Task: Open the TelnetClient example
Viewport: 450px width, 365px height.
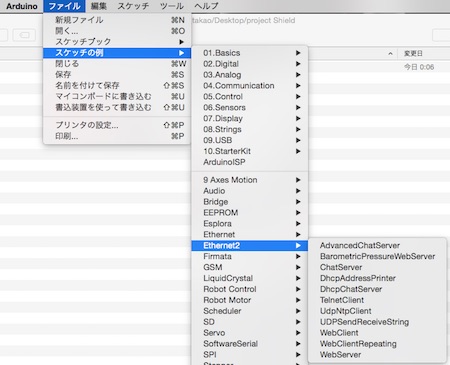Action: pyautogui.click(x=377, y=300)
